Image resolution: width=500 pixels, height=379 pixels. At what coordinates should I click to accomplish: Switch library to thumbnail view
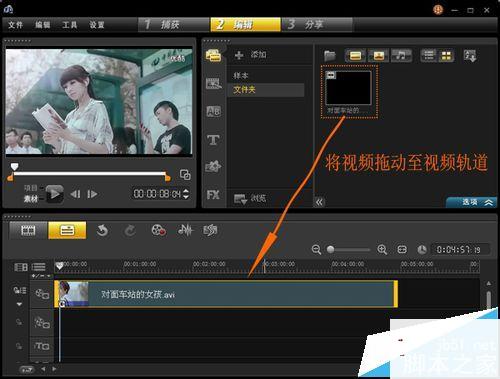[x=446, y=55]
